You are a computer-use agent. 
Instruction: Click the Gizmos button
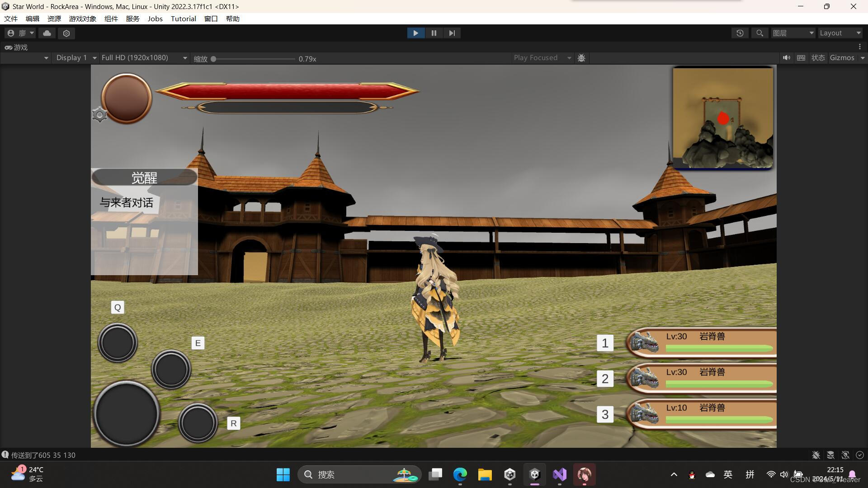[842, 58]
